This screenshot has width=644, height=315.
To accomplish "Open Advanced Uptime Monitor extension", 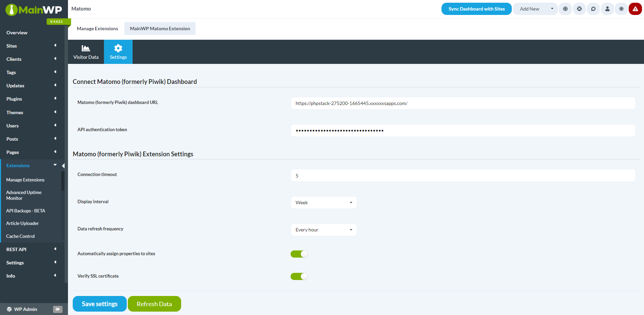I will point(24,195).
